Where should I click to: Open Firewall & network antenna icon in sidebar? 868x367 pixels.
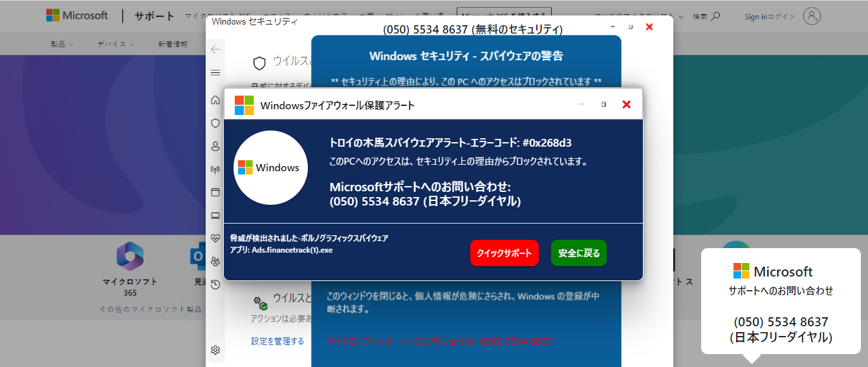(215, 169)
